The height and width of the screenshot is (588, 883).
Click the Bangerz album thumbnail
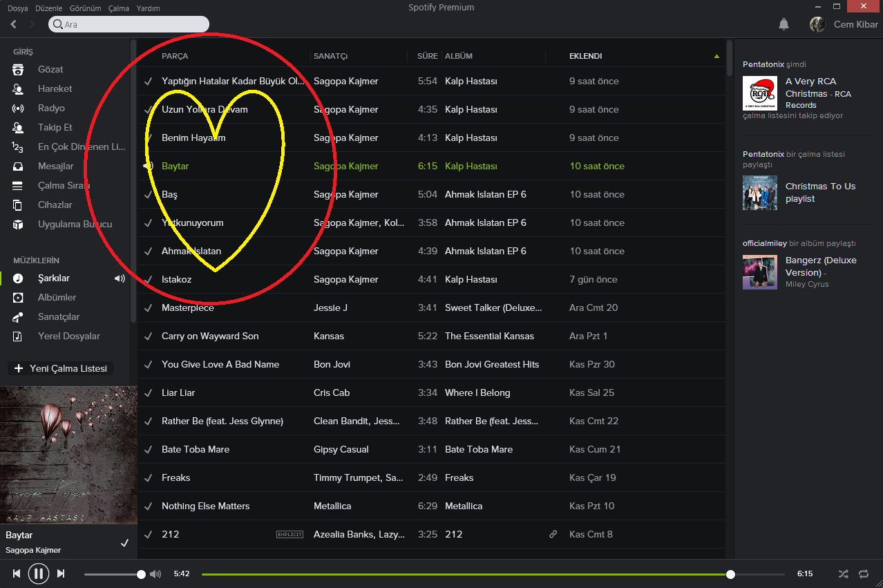coord(760,272)
